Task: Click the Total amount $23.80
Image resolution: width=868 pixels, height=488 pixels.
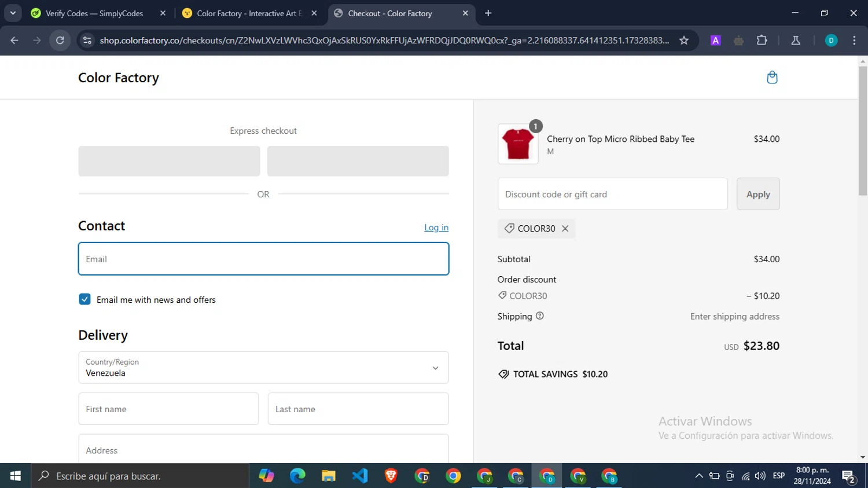Action: tap(761, 346)
